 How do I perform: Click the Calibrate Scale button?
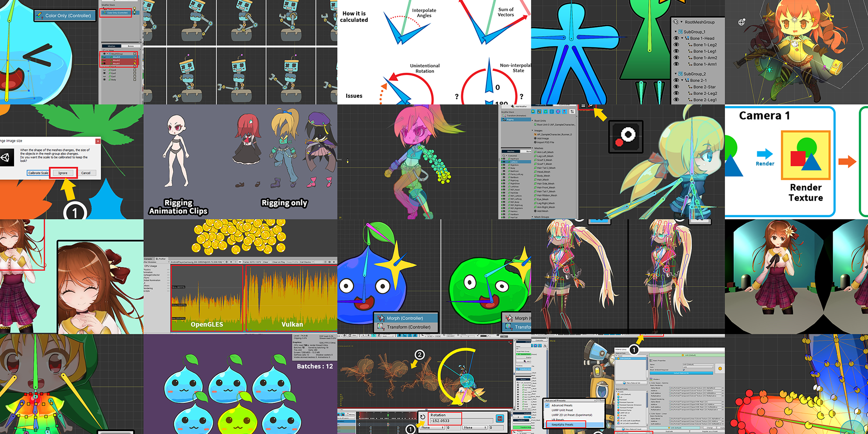point(38,173)
